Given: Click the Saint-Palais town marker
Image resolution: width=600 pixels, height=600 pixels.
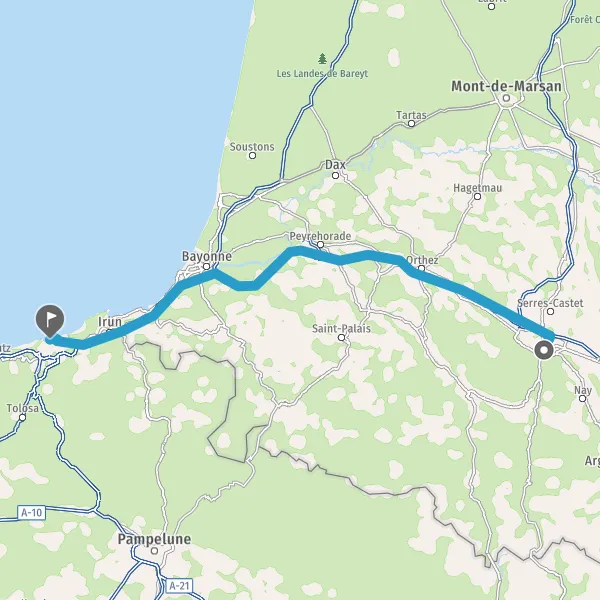Looking at the screenshot, I should 341,338.
